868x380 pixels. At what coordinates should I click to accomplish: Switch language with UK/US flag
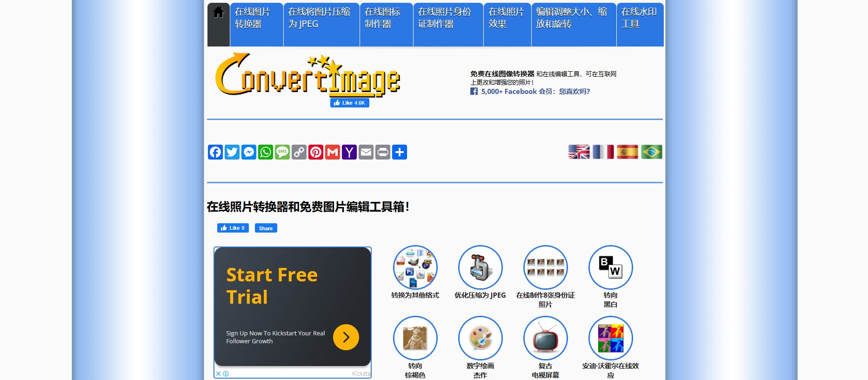pyautogui.click(x=579, y=152)
